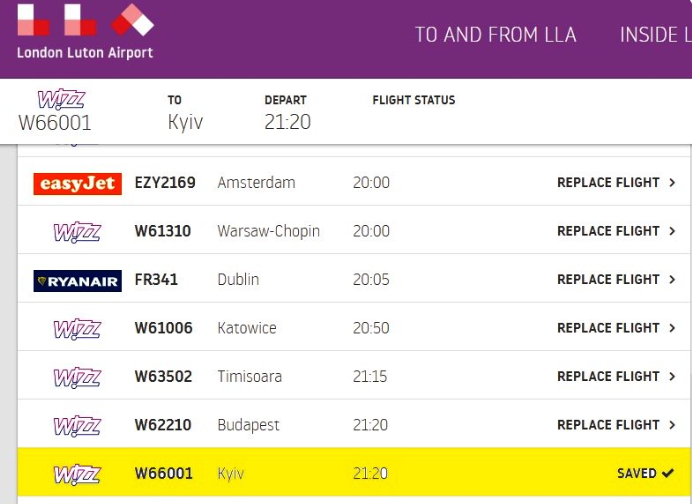Expand Replace Flight chevron for Dublin
Screen dimensions: 692x504
click(x=672, y=280)
